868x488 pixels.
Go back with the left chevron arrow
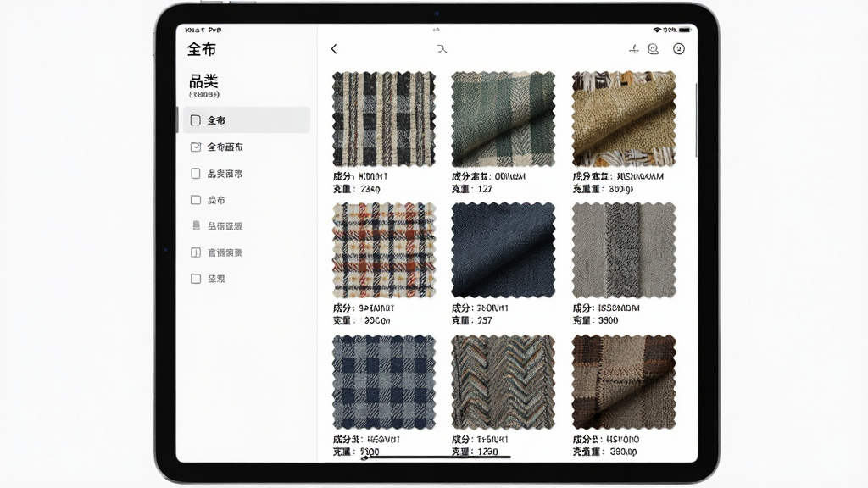tap(334, 49)
